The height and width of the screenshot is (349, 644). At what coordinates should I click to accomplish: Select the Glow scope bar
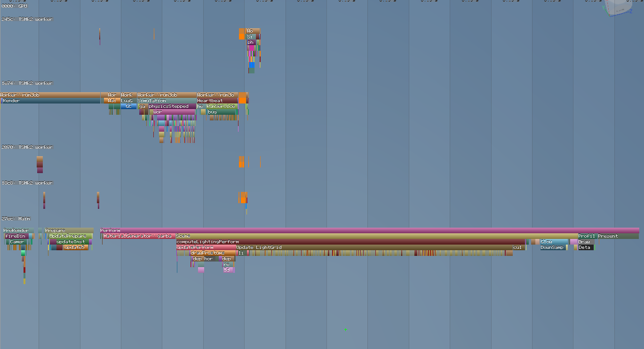pos(554,242)
